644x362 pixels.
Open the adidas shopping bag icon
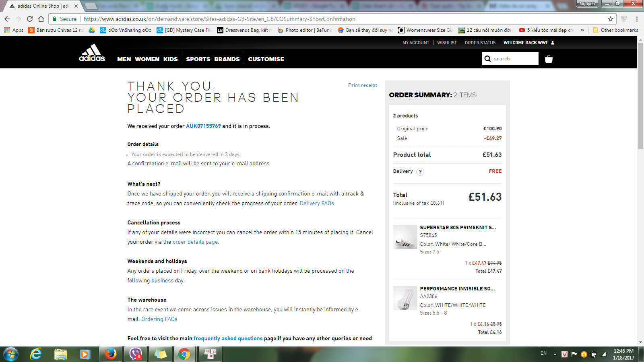[x=549, y=59]
